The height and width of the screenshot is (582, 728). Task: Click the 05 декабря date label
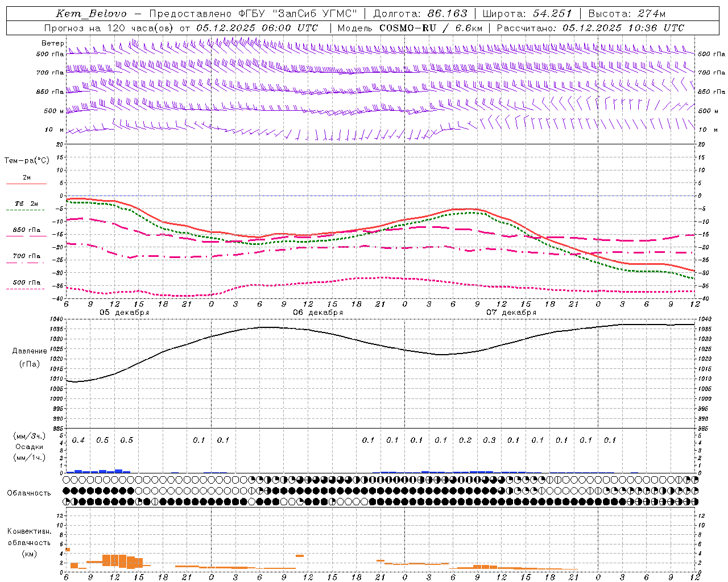point(125,313)
